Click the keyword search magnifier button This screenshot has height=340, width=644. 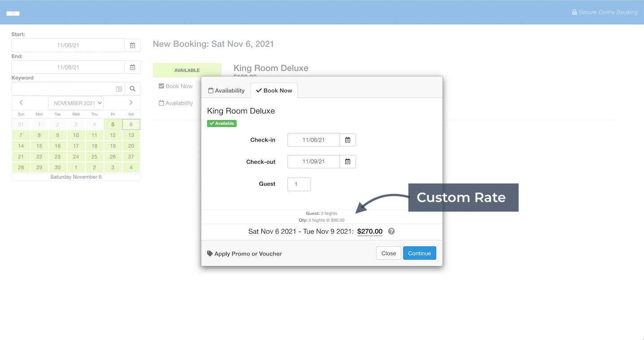point(132,89)
